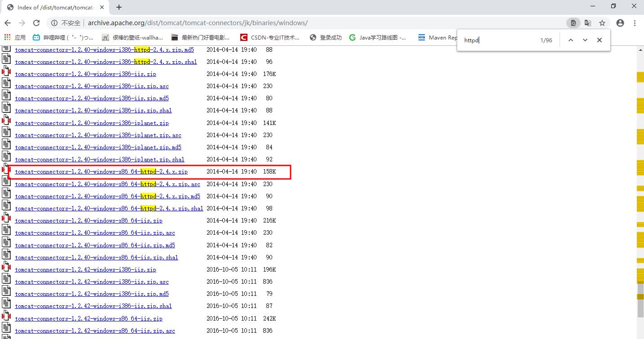Click the text file icon beside 1.2.40-x86_64-httpd-2.4.x.zip.md5
This screenshot has height=339, width=644.
pos(6,193)
